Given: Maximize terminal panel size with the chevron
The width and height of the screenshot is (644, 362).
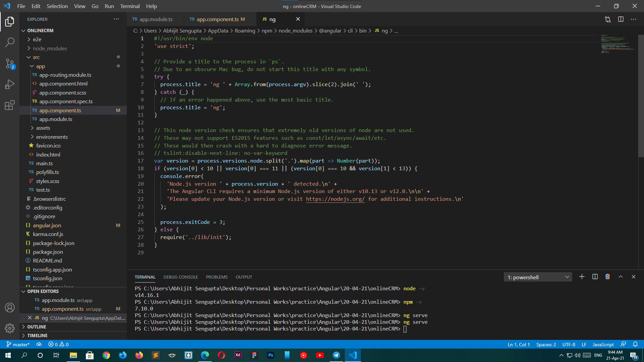Looking at the screenshot, I should [x=621, y=277].
